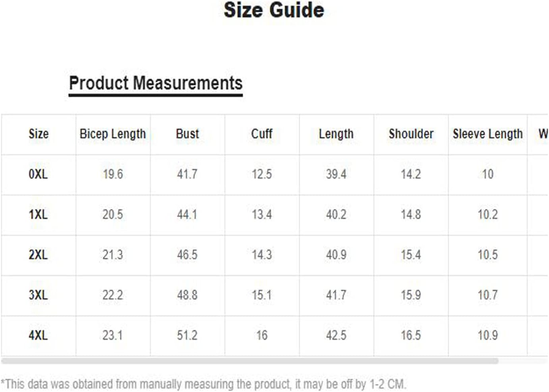This screenshot has width=549, height=392.
Task: Click the 3XL sleeve length value 10.7
Action: 488,295
